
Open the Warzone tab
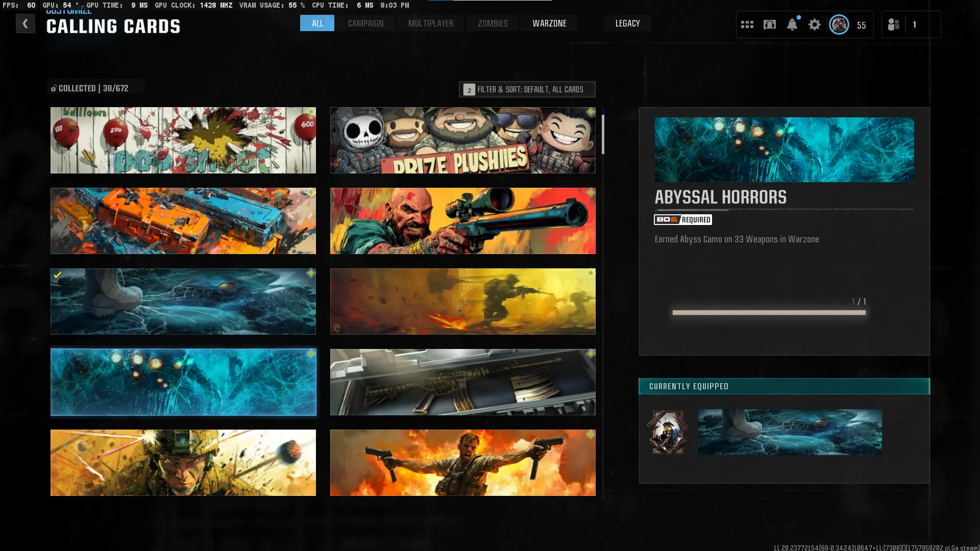point(549,23)
